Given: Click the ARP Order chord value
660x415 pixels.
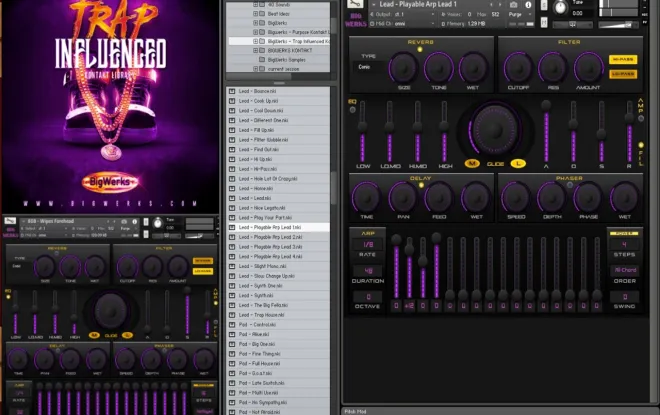Looking at the screenshot, I should pos(625,270).
